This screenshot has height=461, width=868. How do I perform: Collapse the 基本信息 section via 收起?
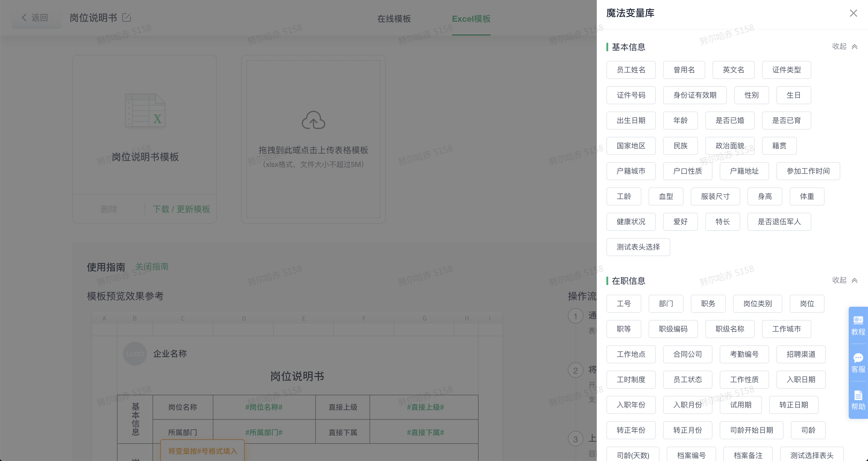[x=844, y=46]
